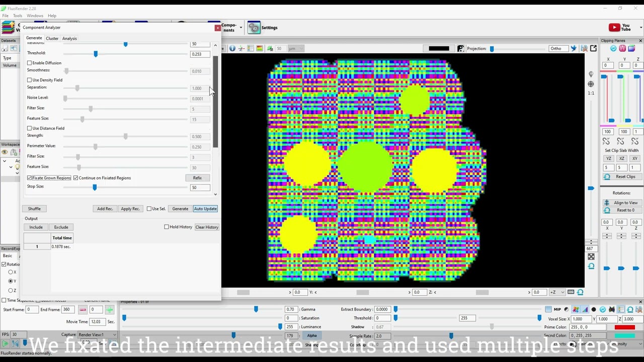Click the Add Rec. button

coord(105,209)
